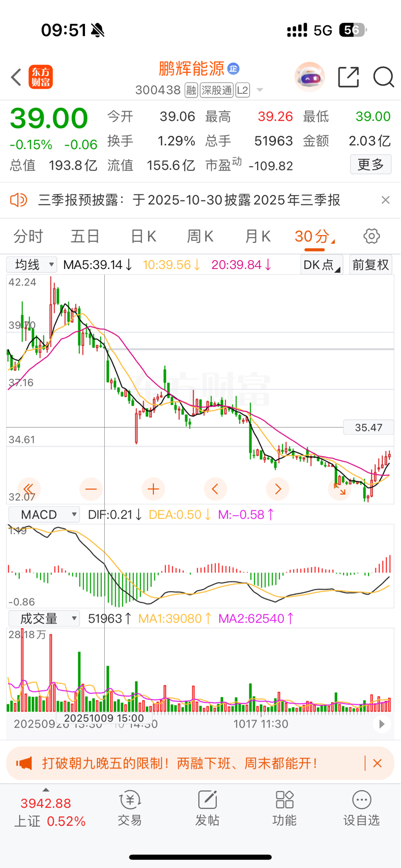This screenshot has height=868, width=401.
Task: Tap the battery indicator in the status bar
Action: [353, 30]
